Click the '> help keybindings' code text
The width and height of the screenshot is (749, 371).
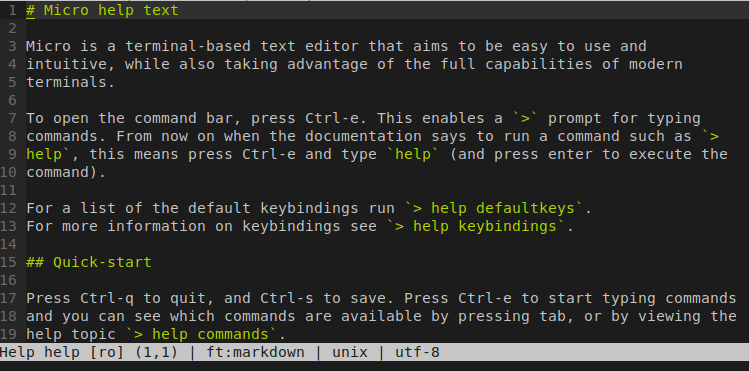pyautogui.click(x=476, y=226)
